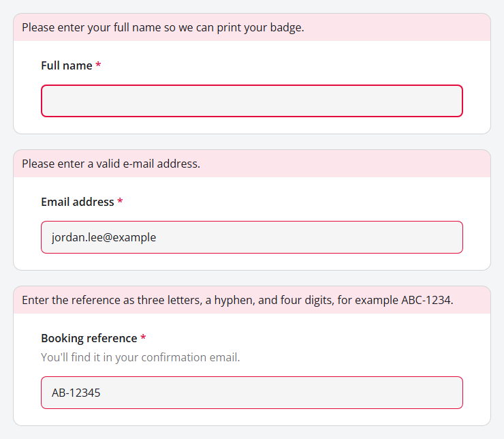Click the Email address field containing jordan.lee@example
The image size is (504, 439).
point(252,237)
